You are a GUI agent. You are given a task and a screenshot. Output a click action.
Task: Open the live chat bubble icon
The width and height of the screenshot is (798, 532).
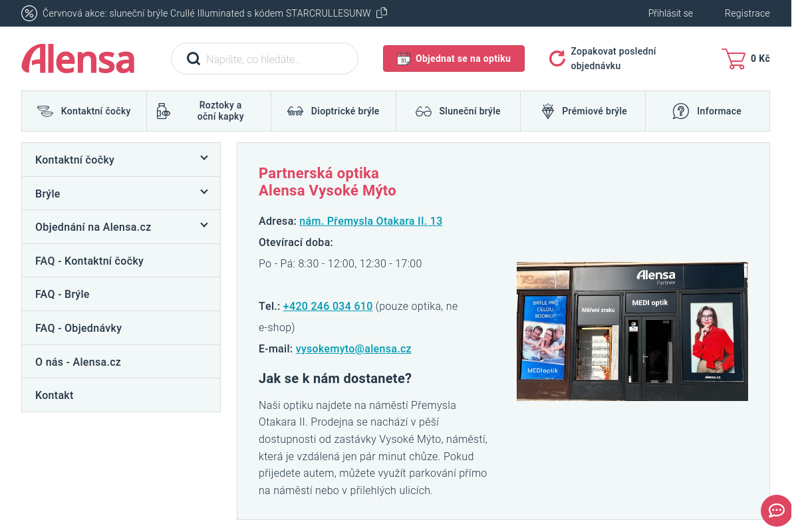777,511
